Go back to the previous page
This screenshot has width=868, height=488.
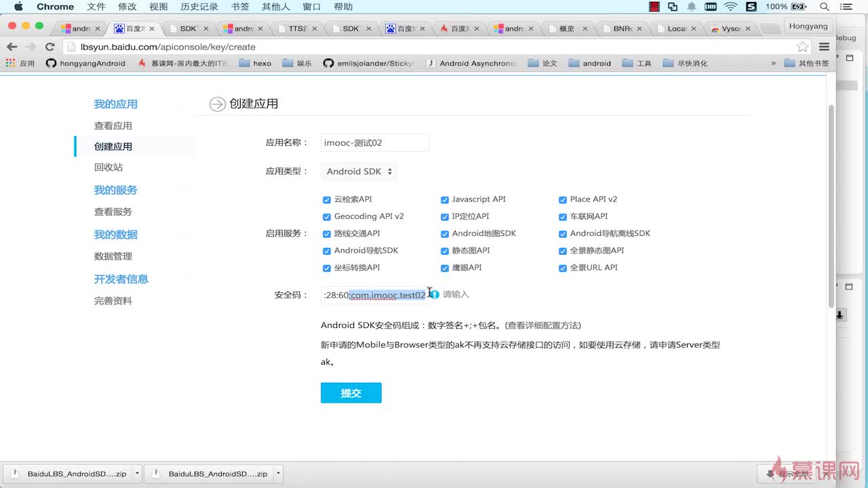[x=12, y=47]
